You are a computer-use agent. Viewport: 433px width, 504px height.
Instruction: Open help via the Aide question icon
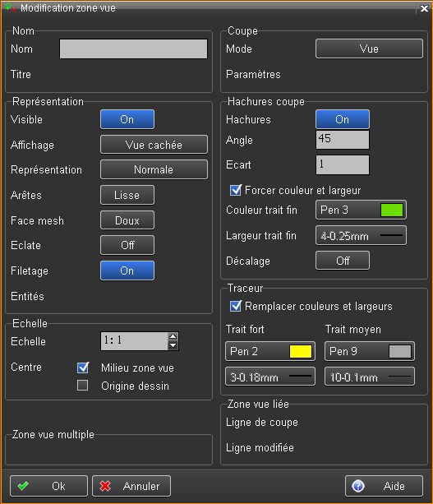coord(358,486)
